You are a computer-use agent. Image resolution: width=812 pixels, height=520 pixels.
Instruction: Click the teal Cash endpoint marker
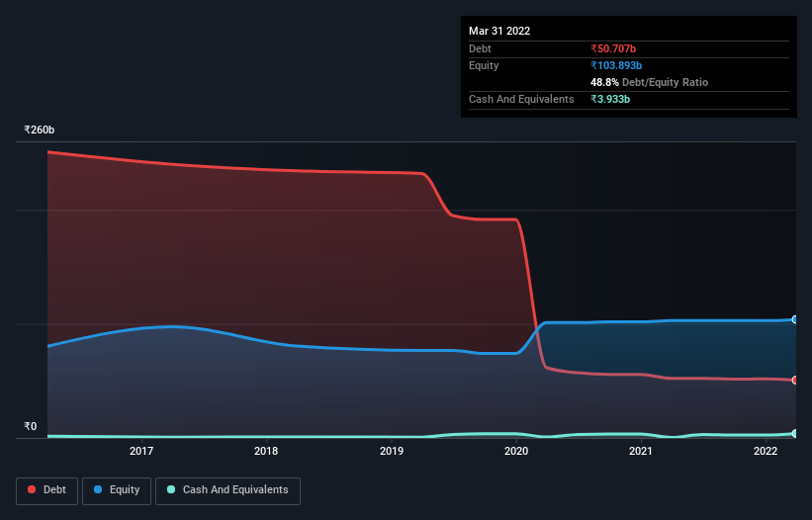(795, 434)
